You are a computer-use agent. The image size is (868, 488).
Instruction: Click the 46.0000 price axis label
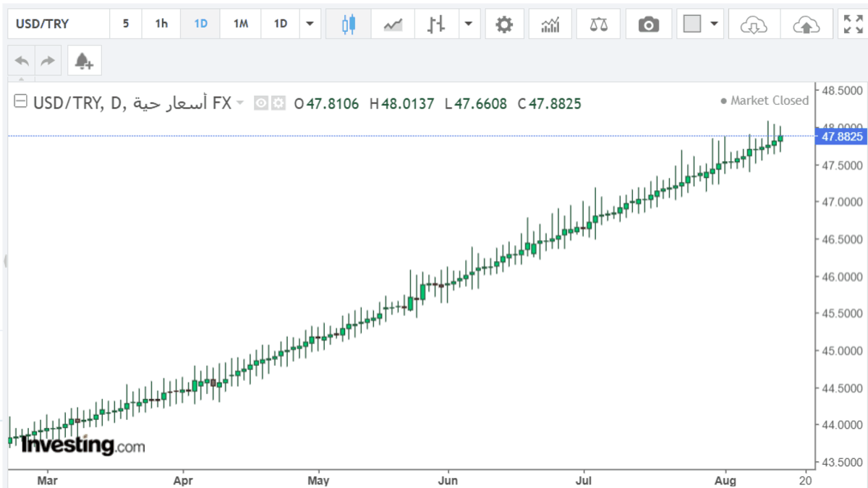[843, 277]
